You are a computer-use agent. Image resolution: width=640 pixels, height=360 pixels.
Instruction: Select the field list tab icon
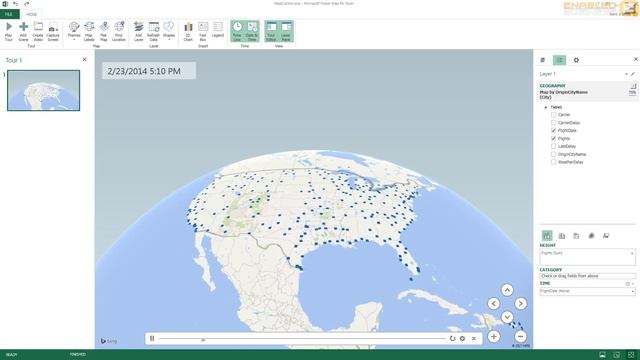click(560, 60)
